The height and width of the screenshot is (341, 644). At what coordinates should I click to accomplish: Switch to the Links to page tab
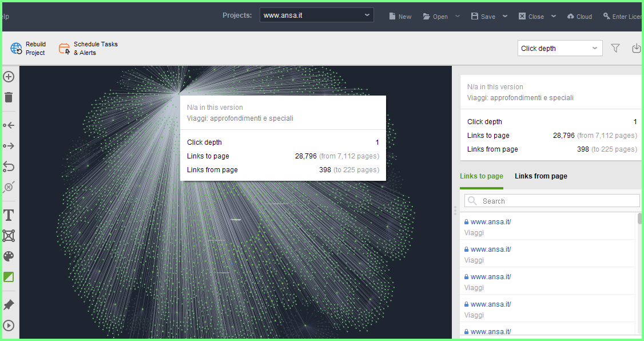[x=482, y=176]
